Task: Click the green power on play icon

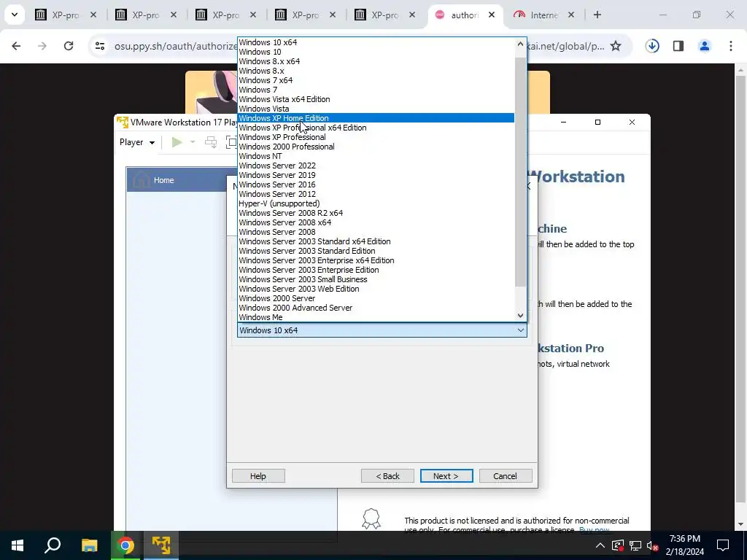Action: click(x=177, y=142)
